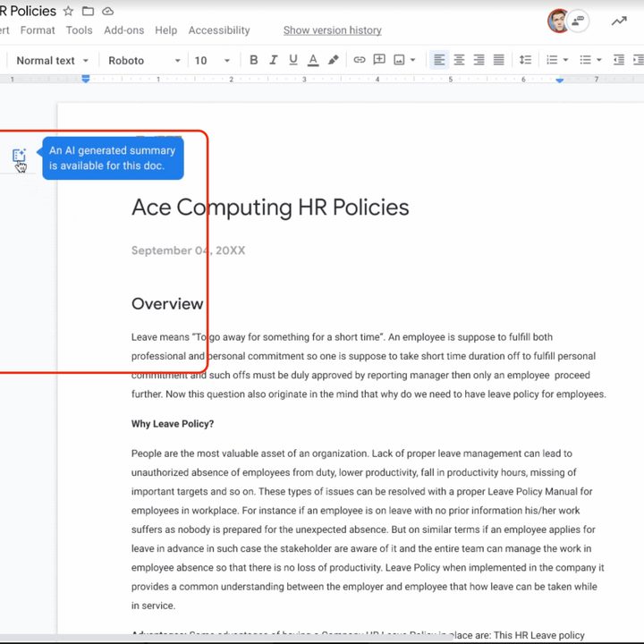Toggle underline formatting

tap(292, 61)
